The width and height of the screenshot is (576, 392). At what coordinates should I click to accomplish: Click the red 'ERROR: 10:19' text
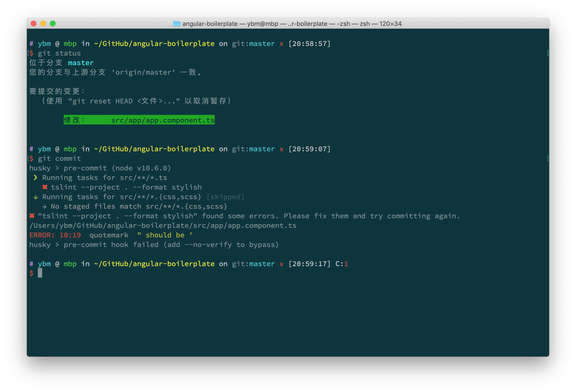click(55, 235)
